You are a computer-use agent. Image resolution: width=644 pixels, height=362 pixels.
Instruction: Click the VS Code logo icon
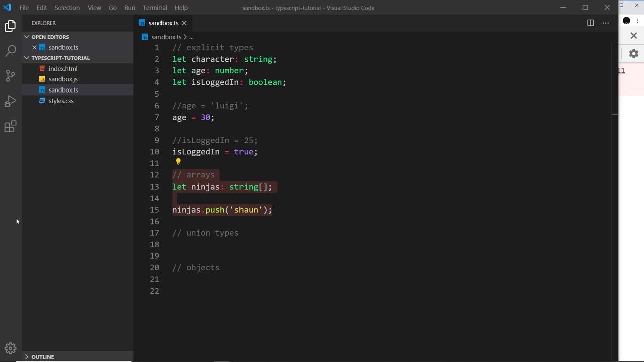click(x=7, y=8)
